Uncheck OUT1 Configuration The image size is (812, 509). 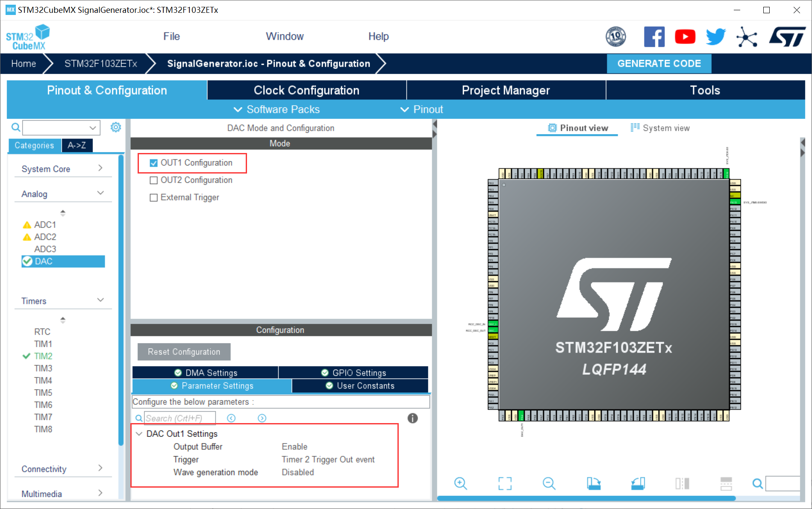point(154,163)
